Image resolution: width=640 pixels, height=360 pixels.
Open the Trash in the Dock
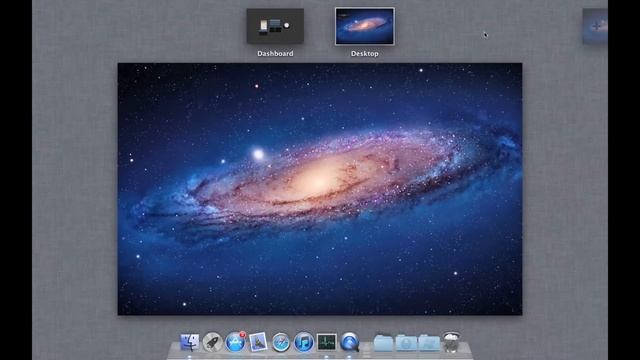(451, 342)
